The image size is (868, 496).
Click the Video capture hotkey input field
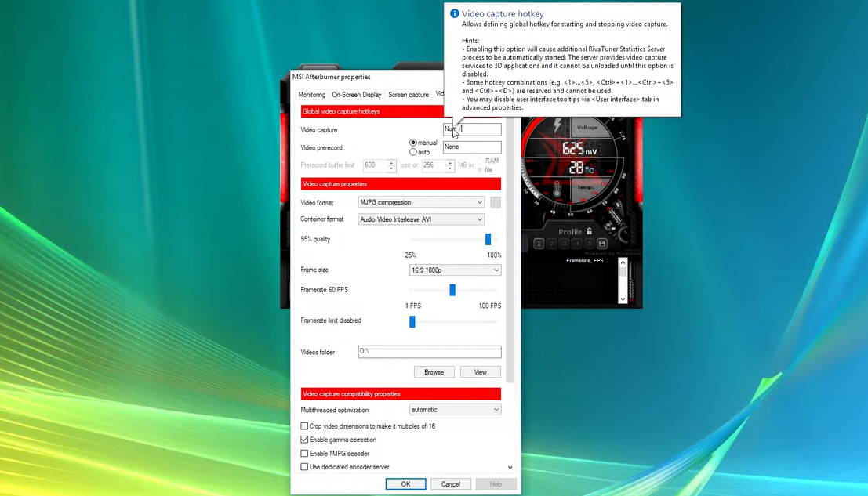tap(471, 129)
